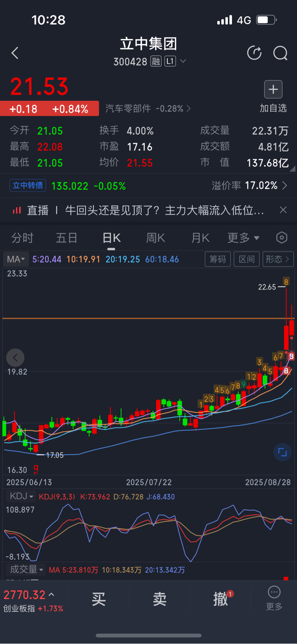Select the 日K tab
Screen dimensions: 297x644
(111, 238)
